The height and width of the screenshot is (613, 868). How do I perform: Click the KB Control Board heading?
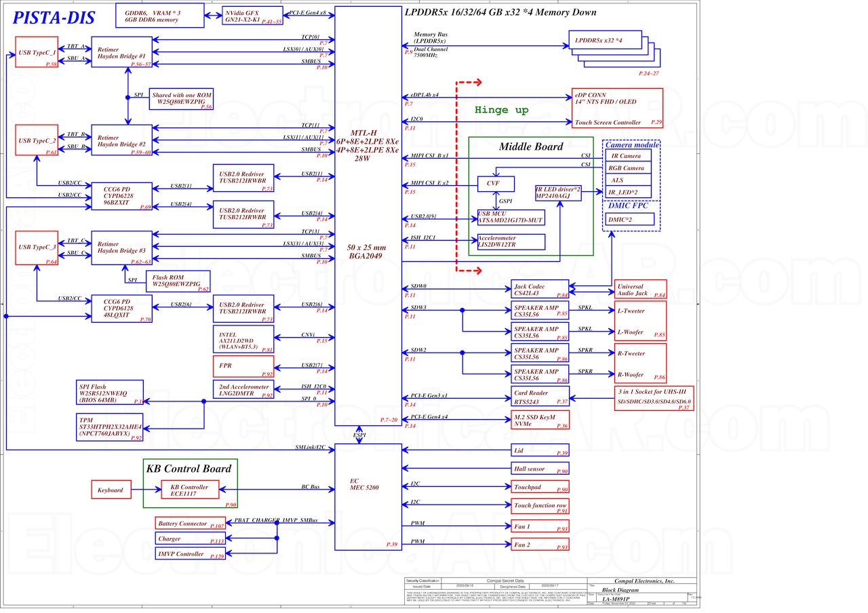[189, 469]
